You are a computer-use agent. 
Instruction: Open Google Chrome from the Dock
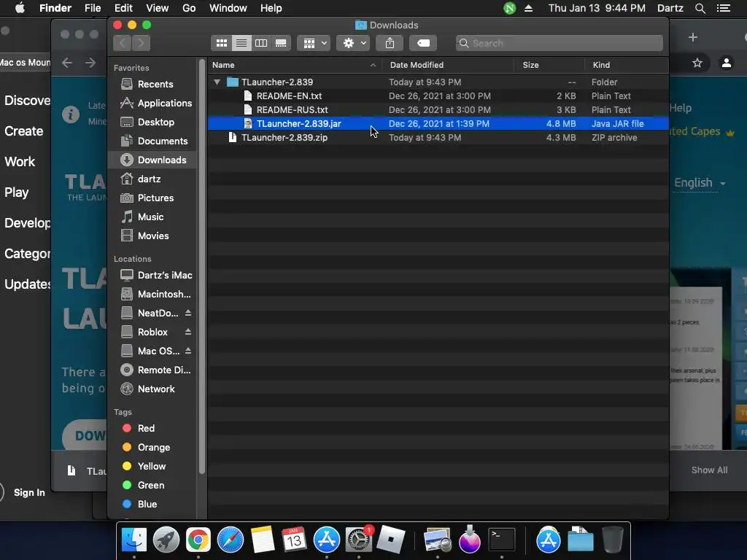tap(198, 540)
